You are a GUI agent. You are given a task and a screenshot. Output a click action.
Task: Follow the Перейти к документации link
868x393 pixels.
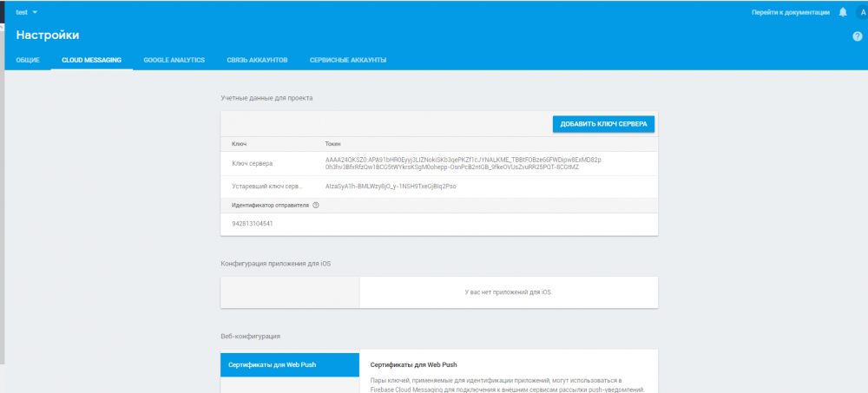(x=791, y=12)
